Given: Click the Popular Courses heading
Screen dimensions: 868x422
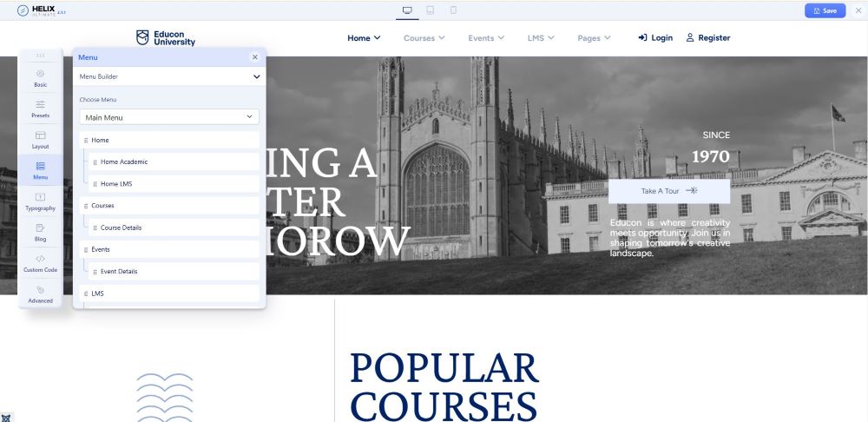Looking at the screenshot, I should point(444,386).
